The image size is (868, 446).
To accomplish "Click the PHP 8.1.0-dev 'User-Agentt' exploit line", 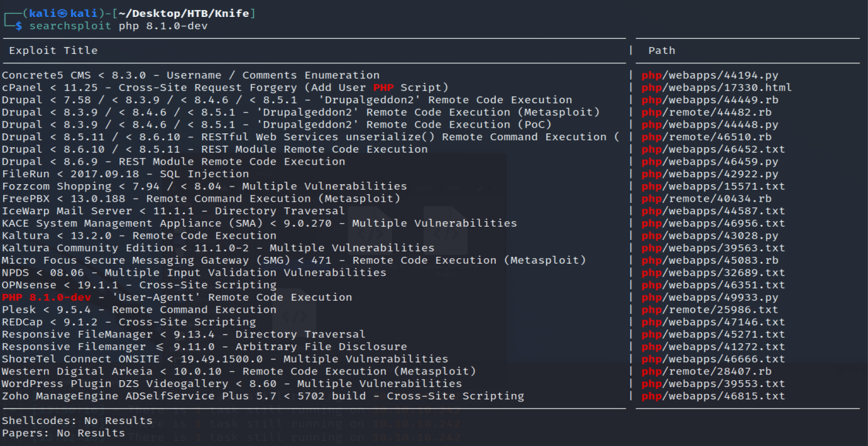I will coord(177,298).
